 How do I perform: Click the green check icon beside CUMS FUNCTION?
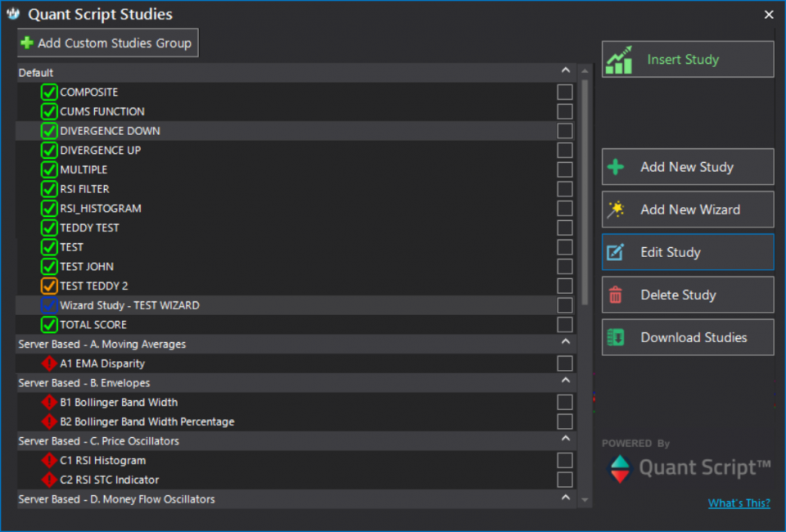(x=48, y=111)
